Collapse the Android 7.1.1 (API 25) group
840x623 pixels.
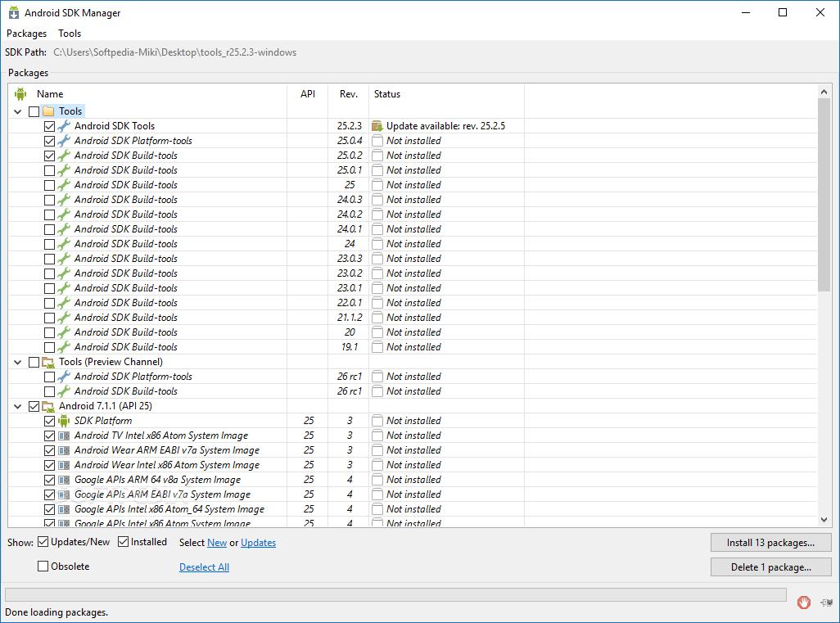pos(18,406)
